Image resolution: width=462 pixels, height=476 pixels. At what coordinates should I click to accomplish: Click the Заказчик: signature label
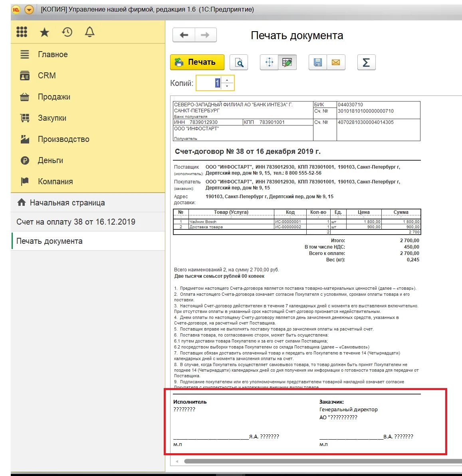click(331, 402)
